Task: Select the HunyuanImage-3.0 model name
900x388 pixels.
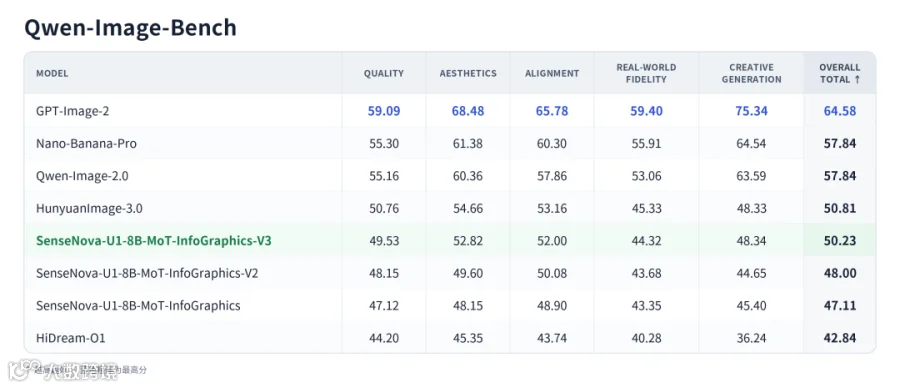Action: 89,208
